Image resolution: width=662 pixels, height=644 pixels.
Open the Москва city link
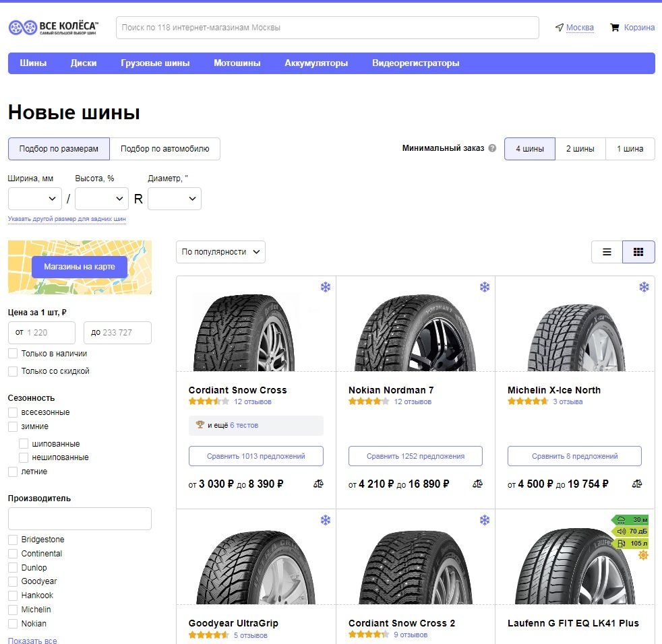click(x=580, y=28)
